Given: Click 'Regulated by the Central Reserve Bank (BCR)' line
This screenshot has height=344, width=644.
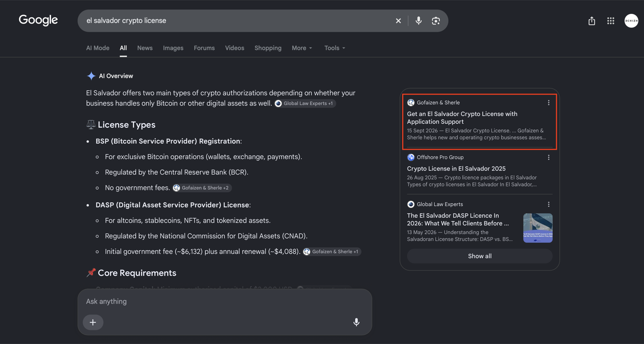Looking at the screenshot, I should (176, 172).
